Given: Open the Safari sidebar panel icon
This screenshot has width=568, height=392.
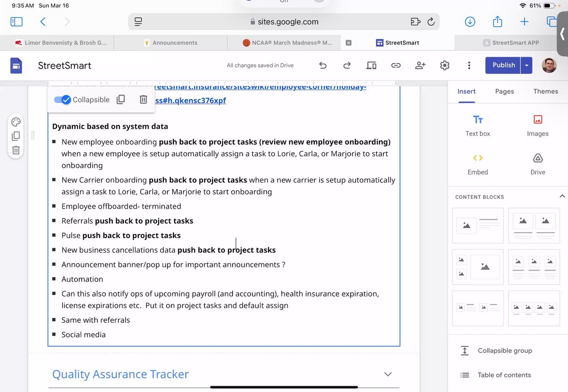Looking at the screenshot, I should pos(16,21).
